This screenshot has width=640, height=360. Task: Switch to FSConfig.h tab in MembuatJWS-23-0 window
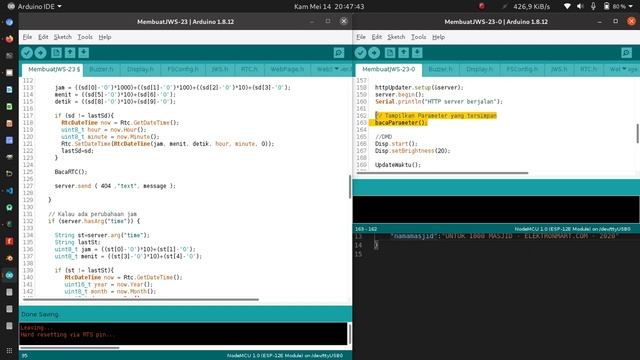click(522, 69)
